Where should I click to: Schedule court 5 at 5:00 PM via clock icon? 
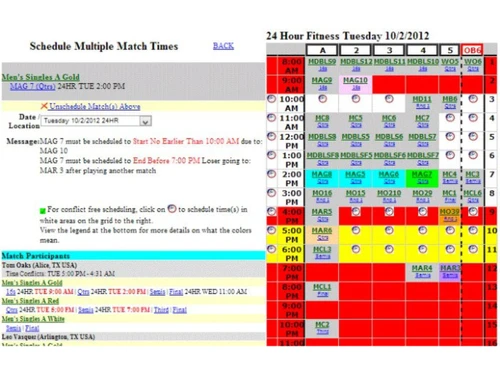[x=450, y=230]
